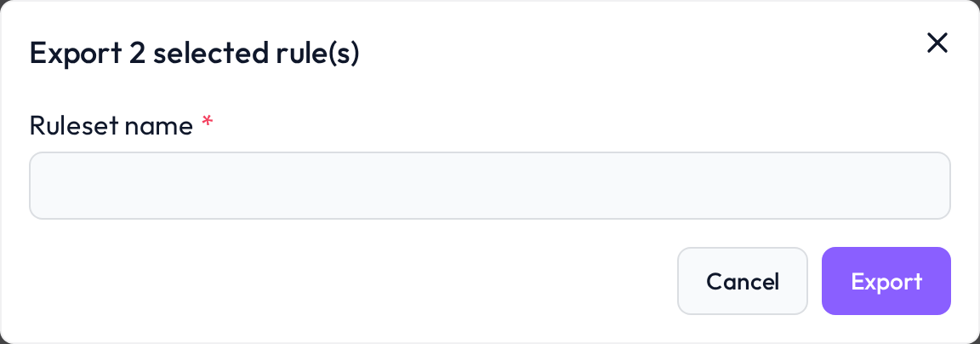Click the dialog title text

click(194, 54)
